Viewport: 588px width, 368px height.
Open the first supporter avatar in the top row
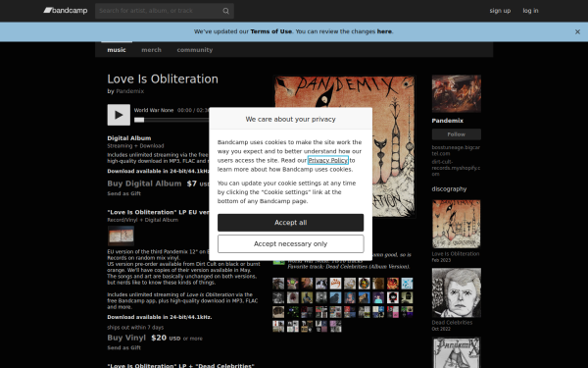[278, 284]
